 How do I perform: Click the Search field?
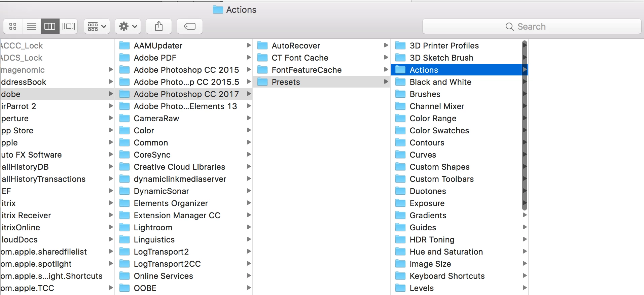click(x=532, y=26)
